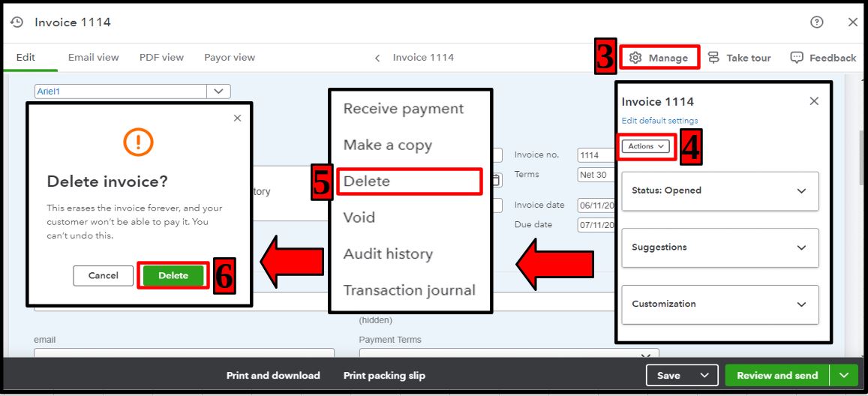The height and width of the screenshot is (396, 868).
Task: Confirm with the green Delete button
Action: click(x=173, y=275)
